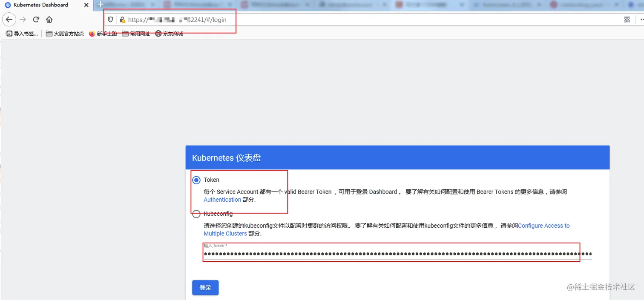Open the Authentication documentation link

pyautogui.click(x=222, y=200)
